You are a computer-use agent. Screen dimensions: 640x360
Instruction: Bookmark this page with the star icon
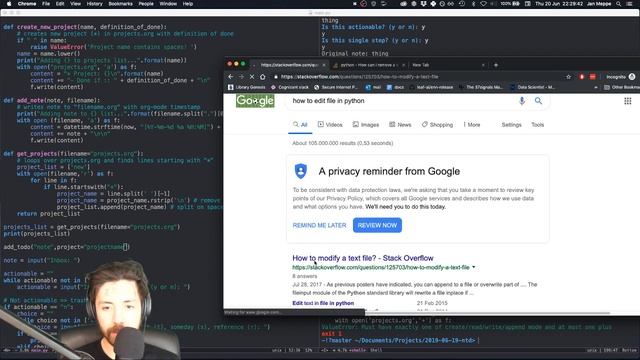click(x=568, y=77)
